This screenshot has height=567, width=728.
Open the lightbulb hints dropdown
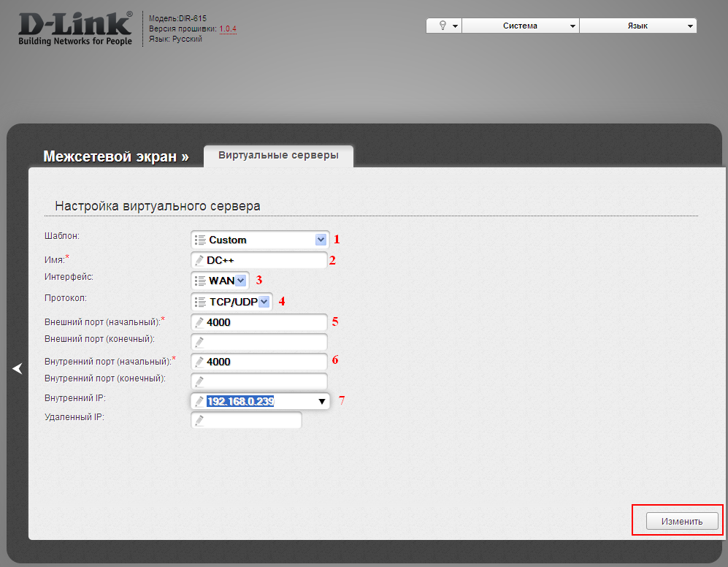[444, 26]
